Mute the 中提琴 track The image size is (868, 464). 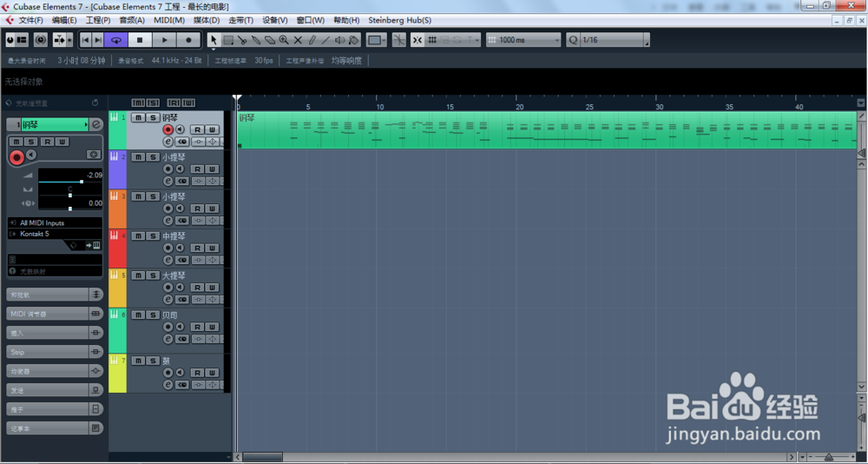pyautogui.click(x=138, y=235)
